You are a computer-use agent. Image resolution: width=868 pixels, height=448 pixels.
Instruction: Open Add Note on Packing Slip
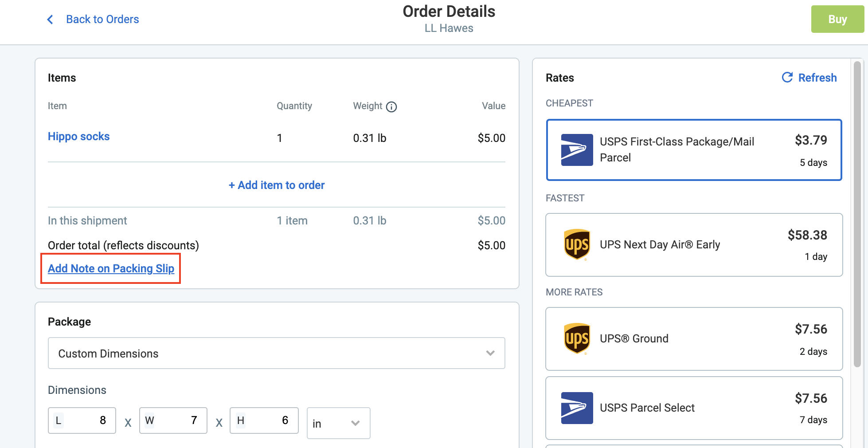(111, 268)
